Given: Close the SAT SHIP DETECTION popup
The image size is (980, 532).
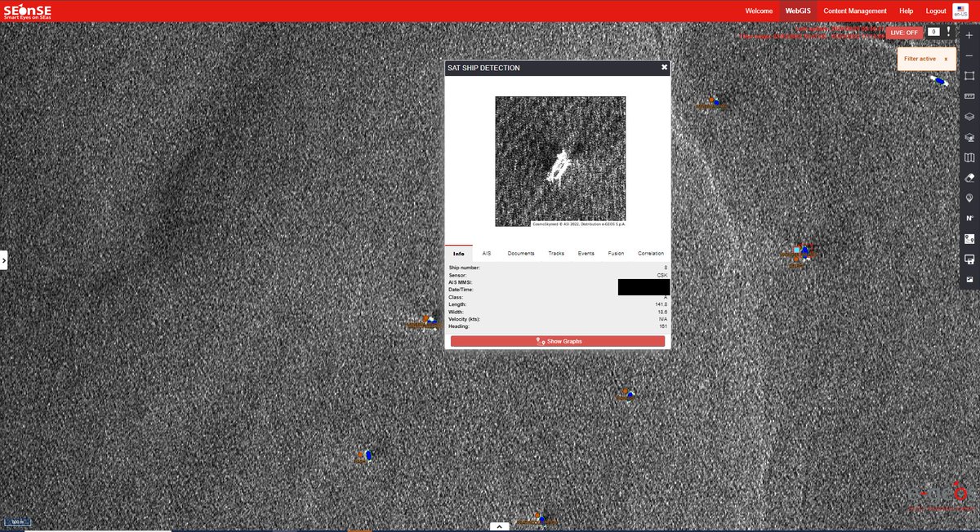Looking at the screenshot, I should pos(664,68).
